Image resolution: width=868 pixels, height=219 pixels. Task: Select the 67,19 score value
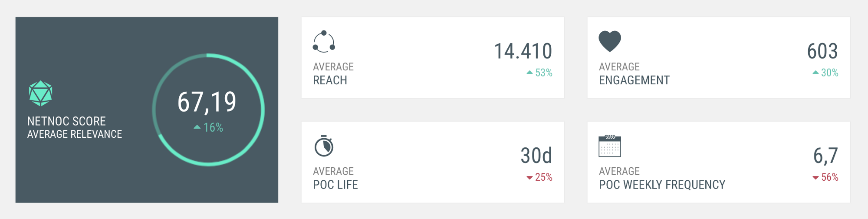[x=207, y=103]
